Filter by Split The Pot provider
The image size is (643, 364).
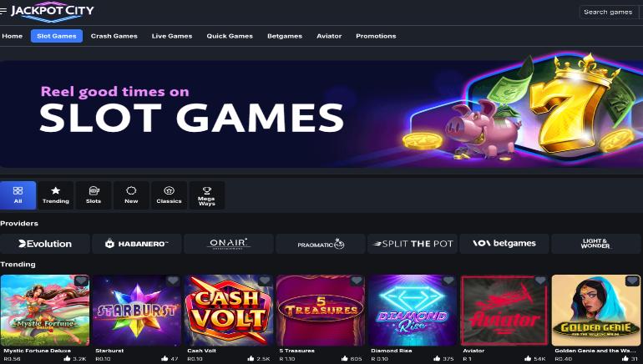[413, 244]
